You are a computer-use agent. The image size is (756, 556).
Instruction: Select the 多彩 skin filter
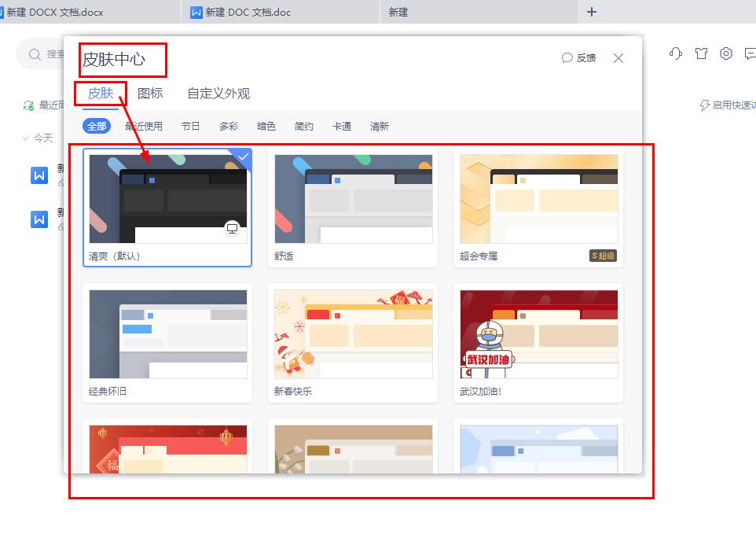point(228,126)
